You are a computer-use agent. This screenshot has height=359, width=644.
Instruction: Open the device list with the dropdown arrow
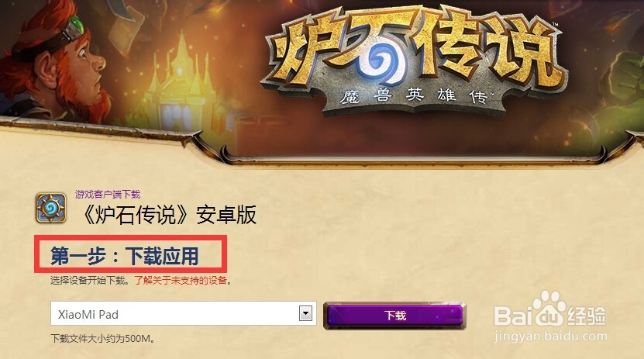(305, 313)
